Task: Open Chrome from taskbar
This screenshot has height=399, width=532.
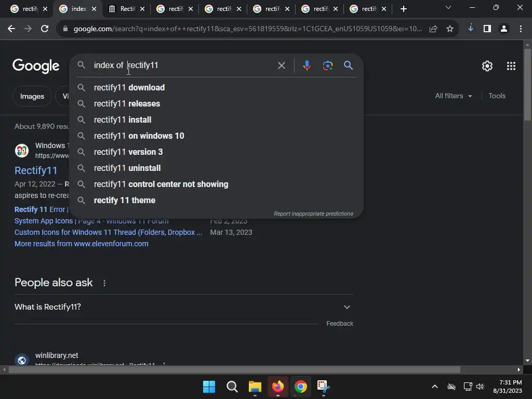Action: pos(301,387)
